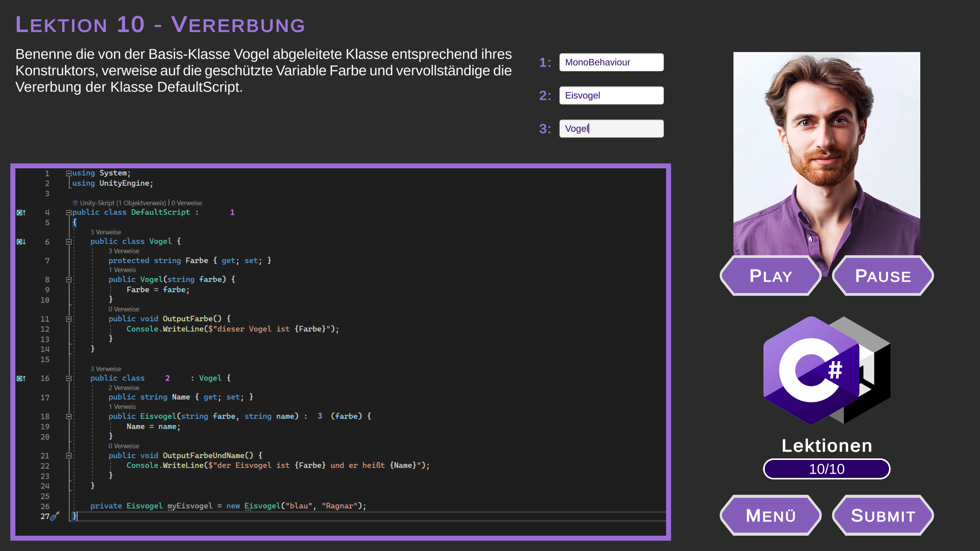This screenshot has width=980, height=551.
Task: Collapse the Vogel constructor at line 8
Action: click(x=69, y=280)
